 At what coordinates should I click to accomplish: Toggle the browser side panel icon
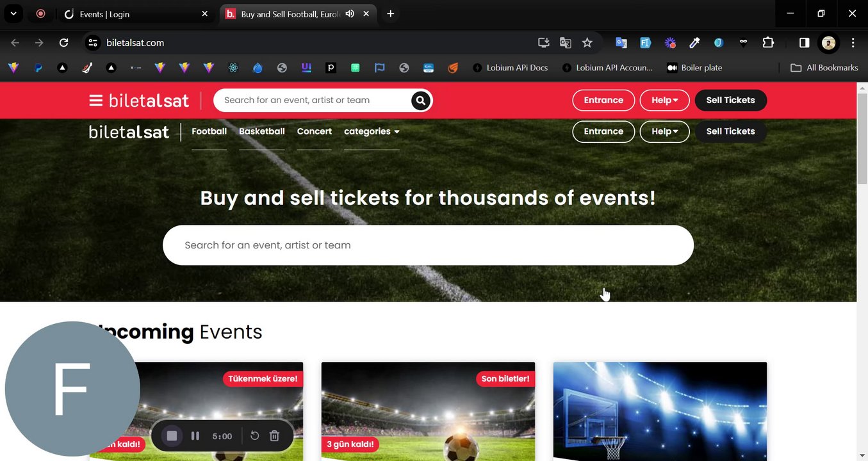pos(804,43)
